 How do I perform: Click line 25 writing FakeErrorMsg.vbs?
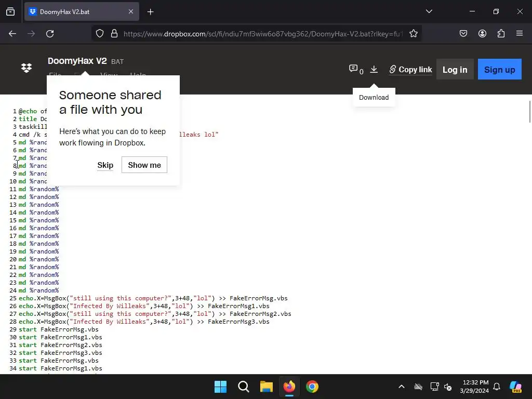pyautogui.click(x=153, y=298)
